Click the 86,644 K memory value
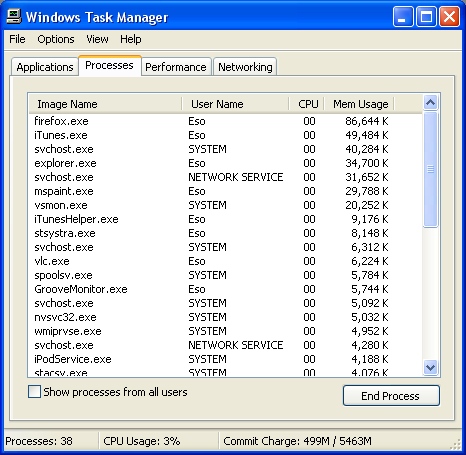 tap(367, 121)
